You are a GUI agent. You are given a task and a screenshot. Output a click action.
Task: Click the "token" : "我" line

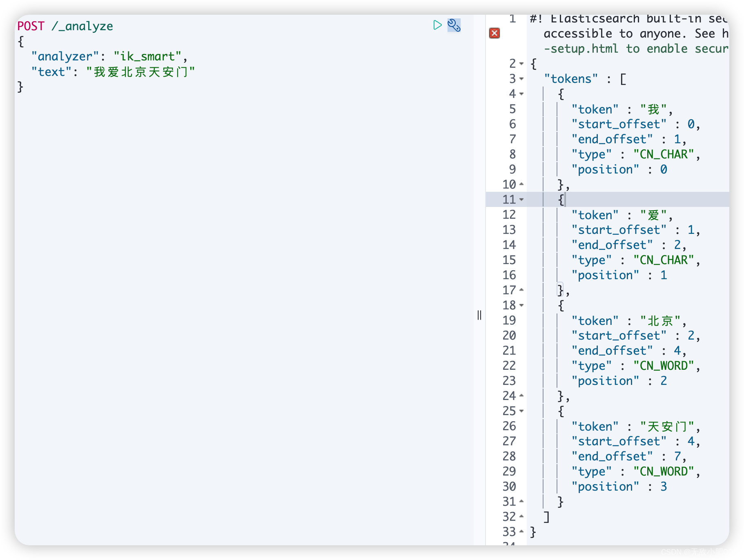pos(622,109)
